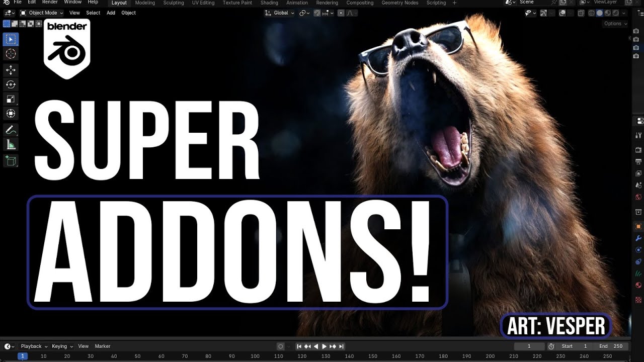Switch to Material Preview shading
Image resolution: width=644 pixels, height=362 pixels.
coord(608,13)
